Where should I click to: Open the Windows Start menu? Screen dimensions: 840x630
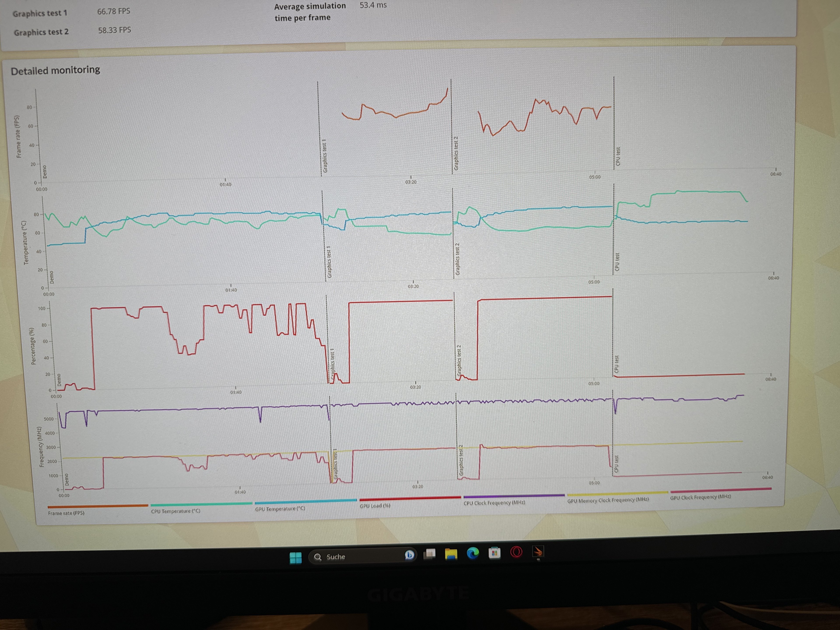click(296, 557)
